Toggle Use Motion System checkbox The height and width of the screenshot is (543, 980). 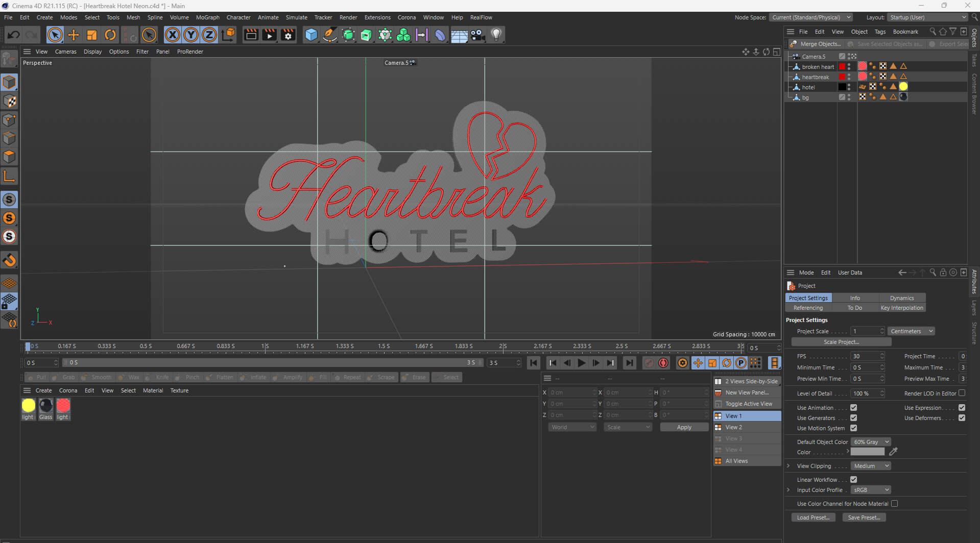click(x=853, y=428)
